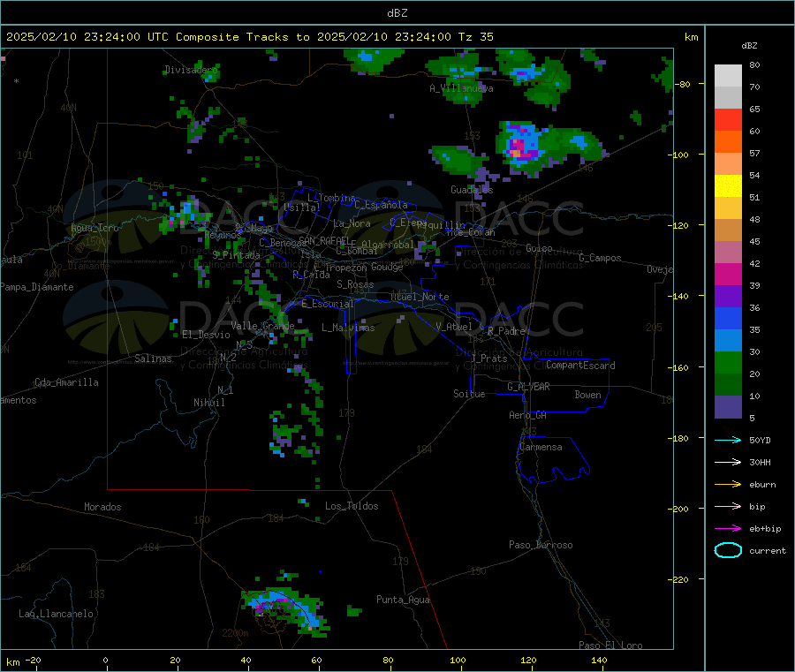Click the magenta eb+bip arrow in legend
Viewport: 795px width, 672px height.
[x=728, y=529]
